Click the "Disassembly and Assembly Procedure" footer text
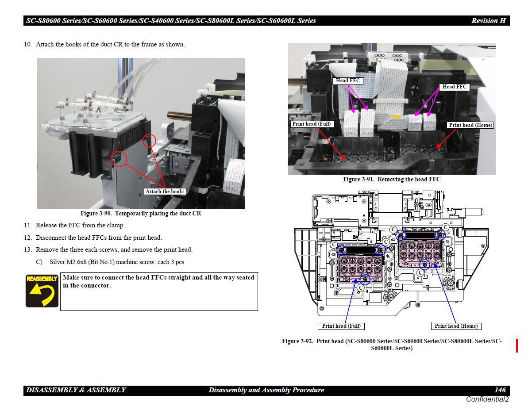The image size is (532, 410). tap(266, 390)
